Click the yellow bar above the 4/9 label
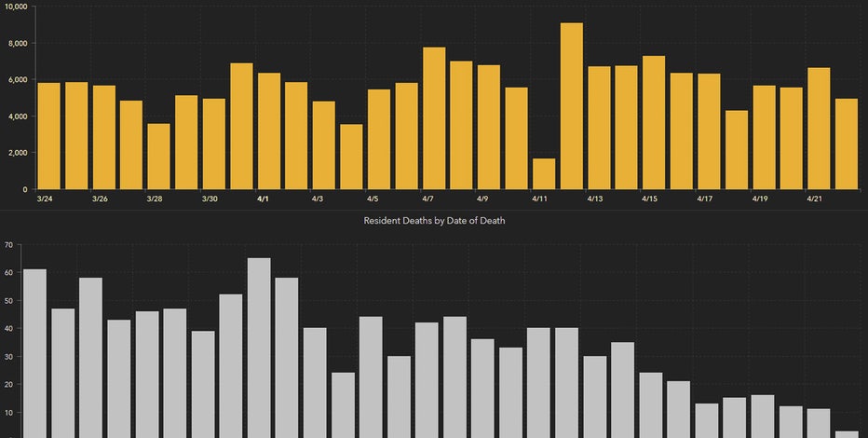Image resolution: width=868 pixels, height=438 pixels. pyautogui.click(x=489, y=128)
